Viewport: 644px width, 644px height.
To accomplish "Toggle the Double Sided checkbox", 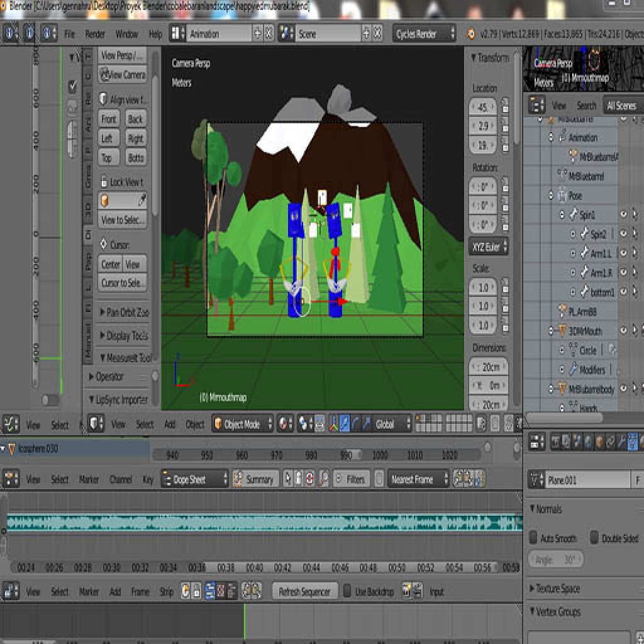I will click(594, 538).
